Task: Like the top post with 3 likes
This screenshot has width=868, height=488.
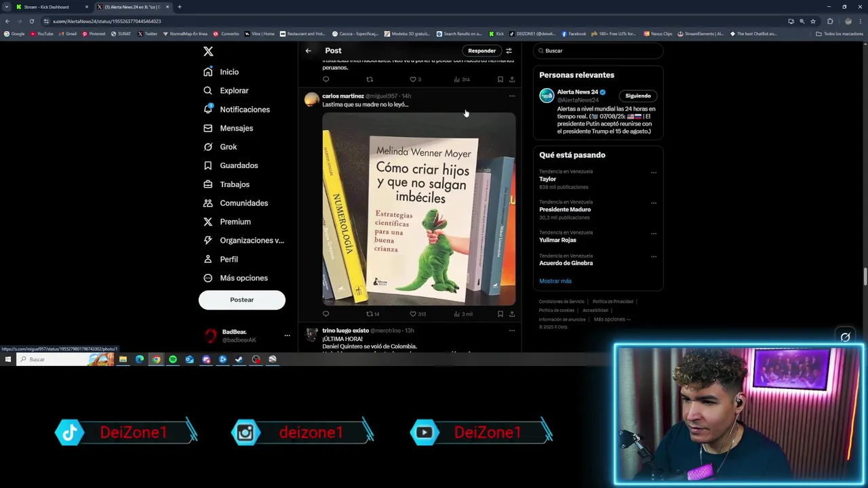Action: pyautogui.click(x=415, y=79)
